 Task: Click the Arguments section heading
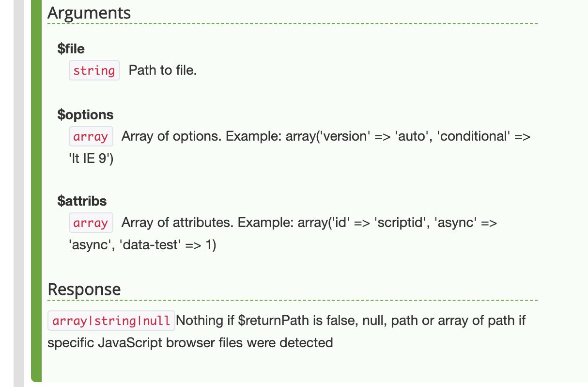coord(89,13)
